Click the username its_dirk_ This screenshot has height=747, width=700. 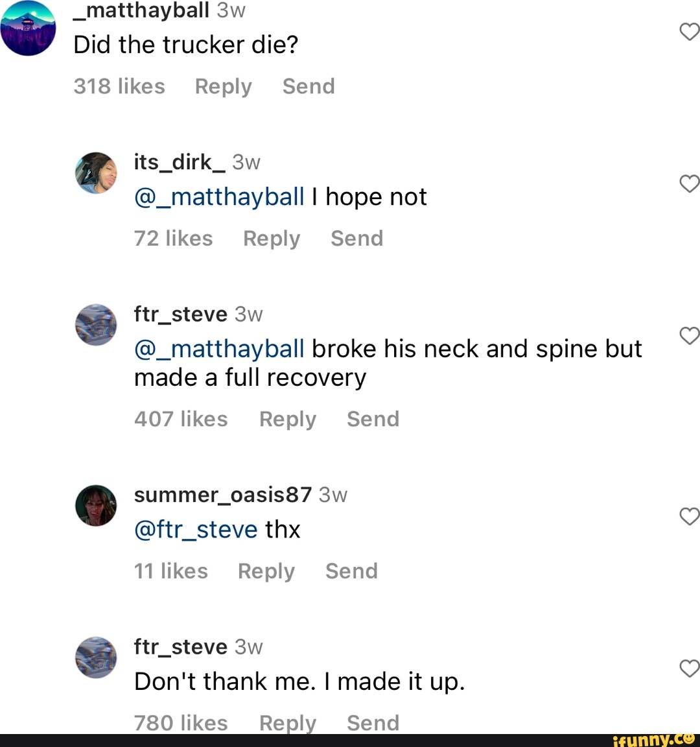178,162
